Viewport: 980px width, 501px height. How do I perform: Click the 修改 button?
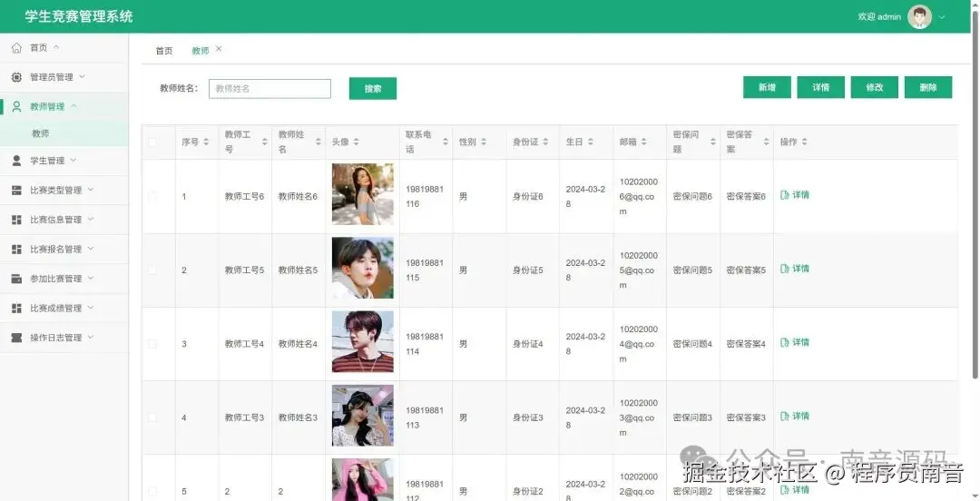click(x=875, y=87)
